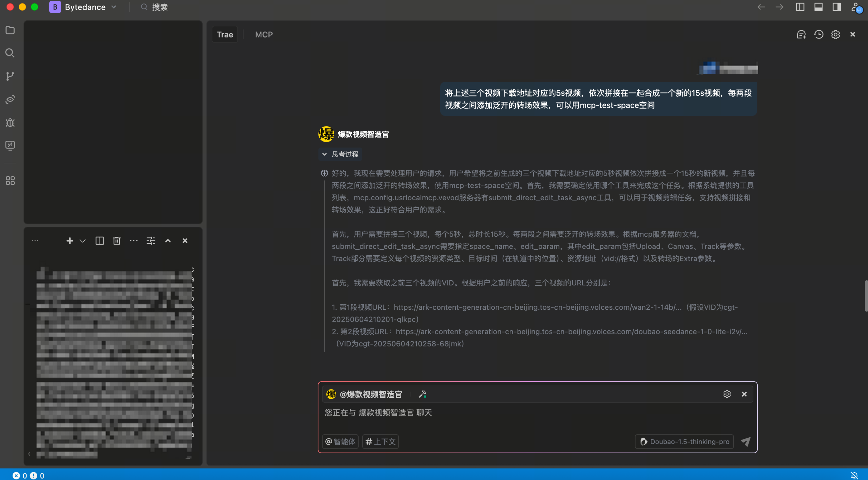This screenshot has height=480, width=868.
Task: Click the agent tools hammer icon
Action: pyautogui.click(x=423, y=394)
